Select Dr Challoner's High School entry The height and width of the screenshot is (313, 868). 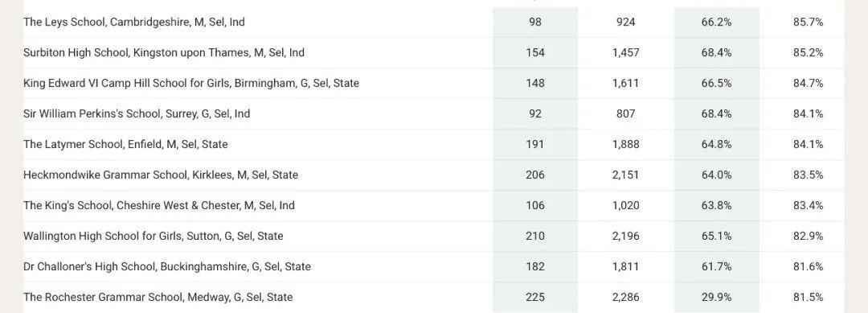click(167, 266)
